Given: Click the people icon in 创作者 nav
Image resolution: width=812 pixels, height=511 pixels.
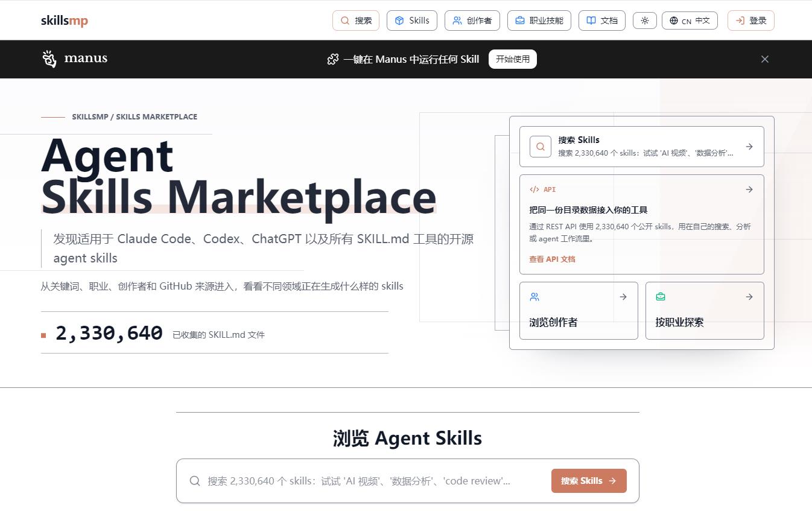Looking at the screenshot, I should [x=457, y=21].
